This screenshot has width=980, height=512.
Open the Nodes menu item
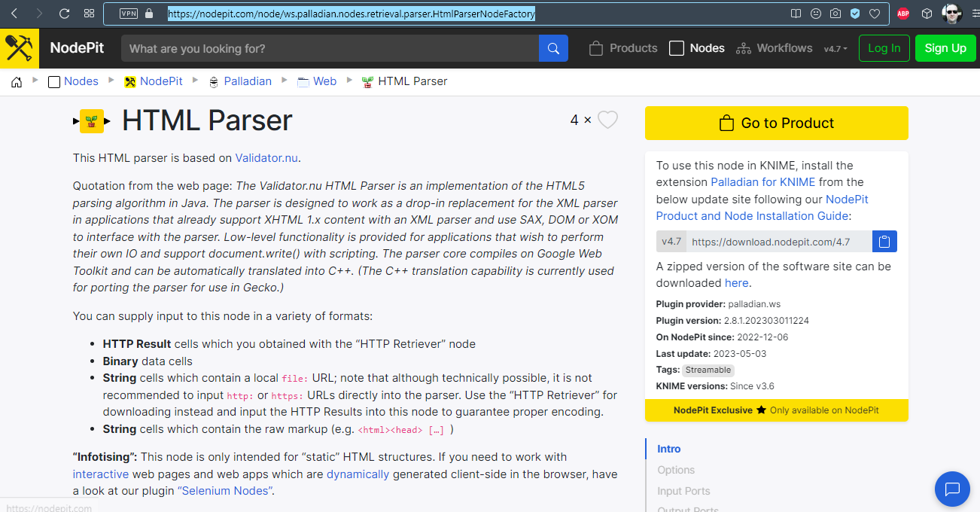(697, 48)
